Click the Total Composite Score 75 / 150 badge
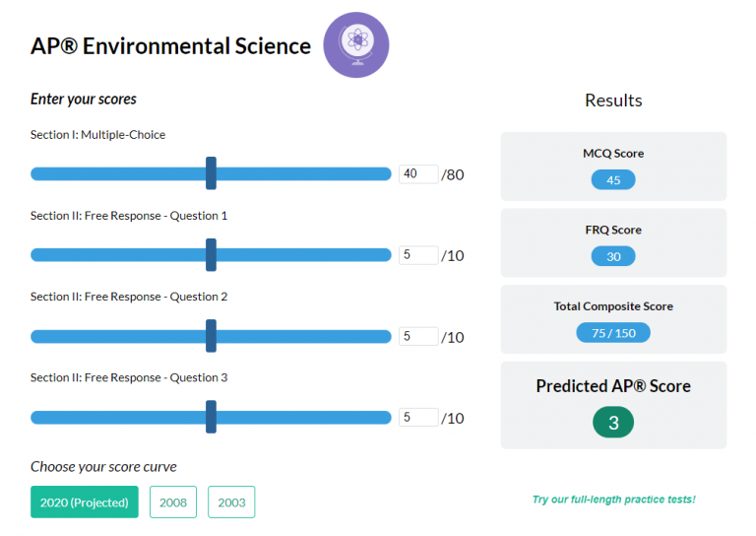Image resolution: width=756 pixels, height=536 pixels. click(x=613, y=333)
